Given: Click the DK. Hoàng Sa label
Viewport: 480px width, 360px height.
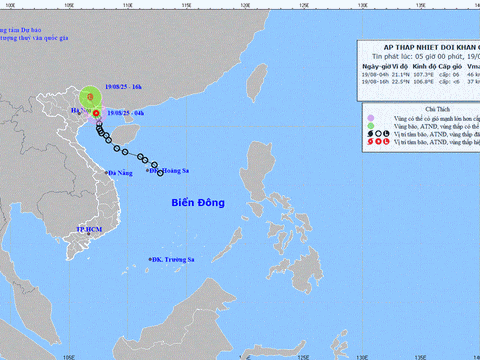Looking at the screenshot, I should click(169, 171).
